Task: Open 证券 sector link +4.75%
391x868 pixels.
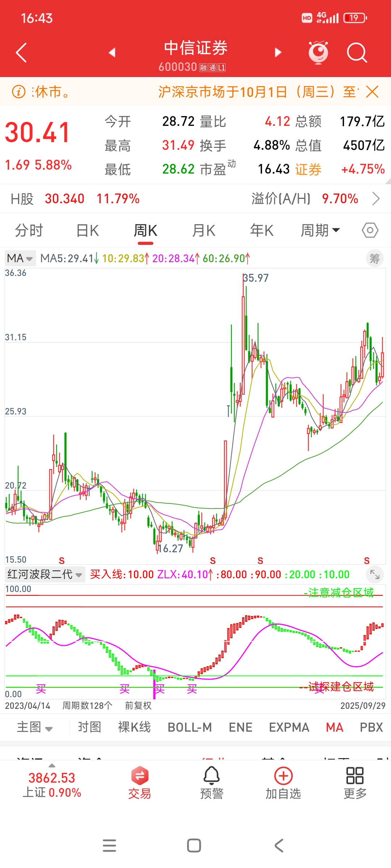Action: click(x=340, y=169)
